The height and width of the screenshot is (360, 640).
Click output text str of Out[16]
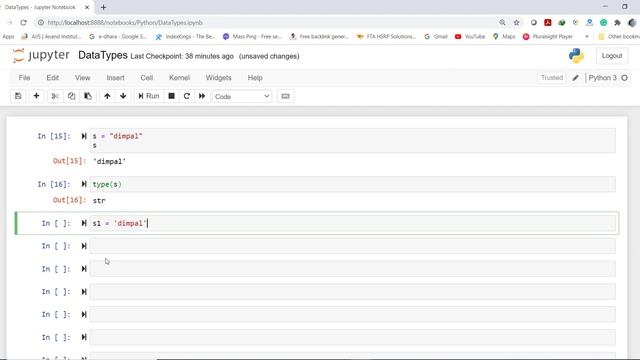(x=99, y=200)
